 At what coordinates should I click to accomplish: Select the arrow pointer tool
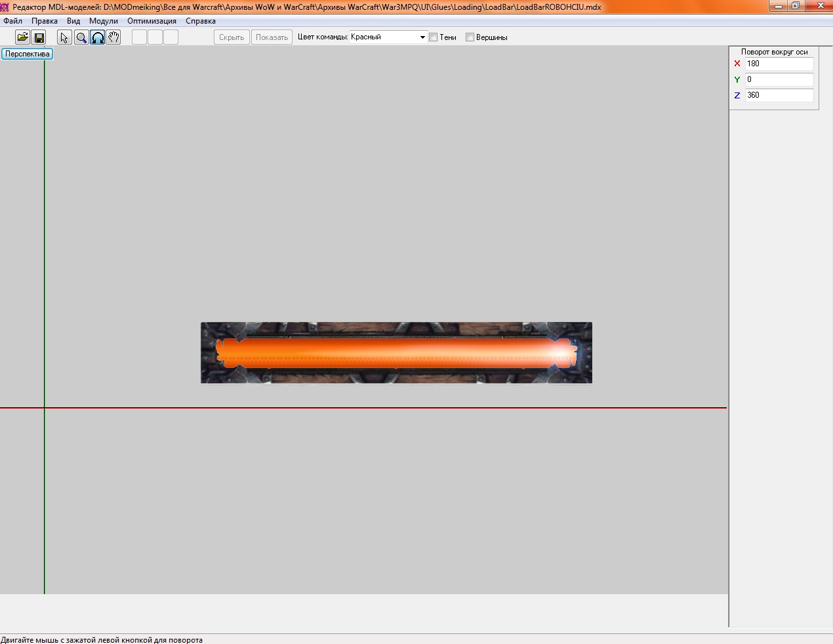[64, 37]
